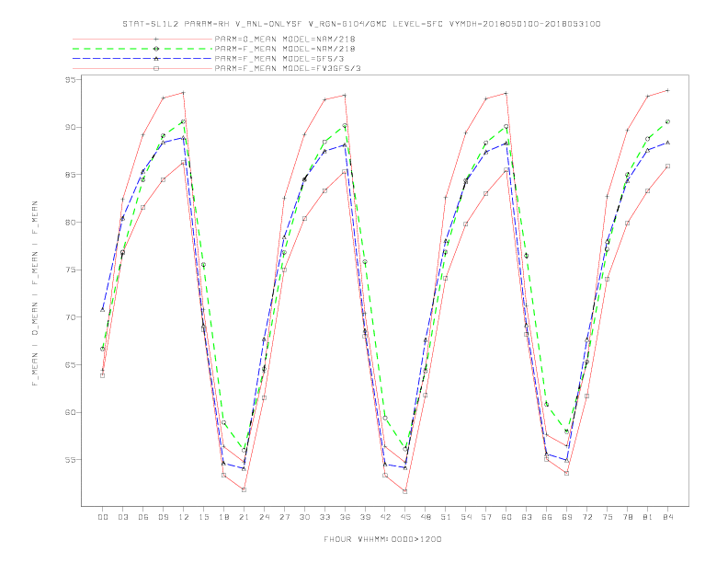Click the x-axis tick label 48
728x563 pixels.
426,517
